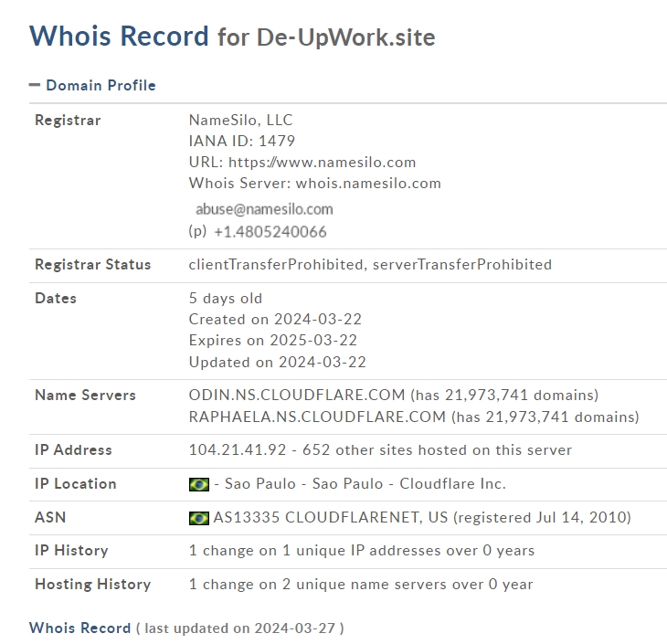Click the NameSilo, LLC registrar name
Viewport: 667px width, 644px height.
coord(241,120)
